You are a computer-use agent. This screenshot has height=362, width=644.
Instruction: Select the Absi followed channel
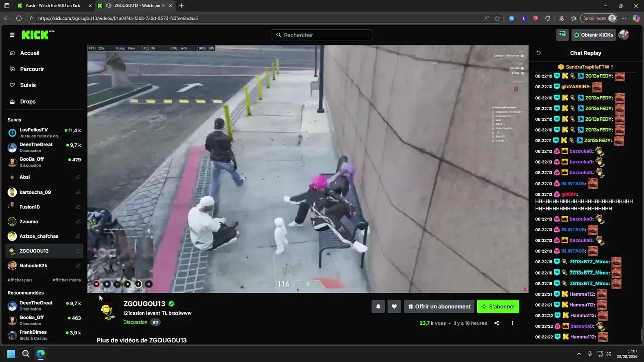44,177
